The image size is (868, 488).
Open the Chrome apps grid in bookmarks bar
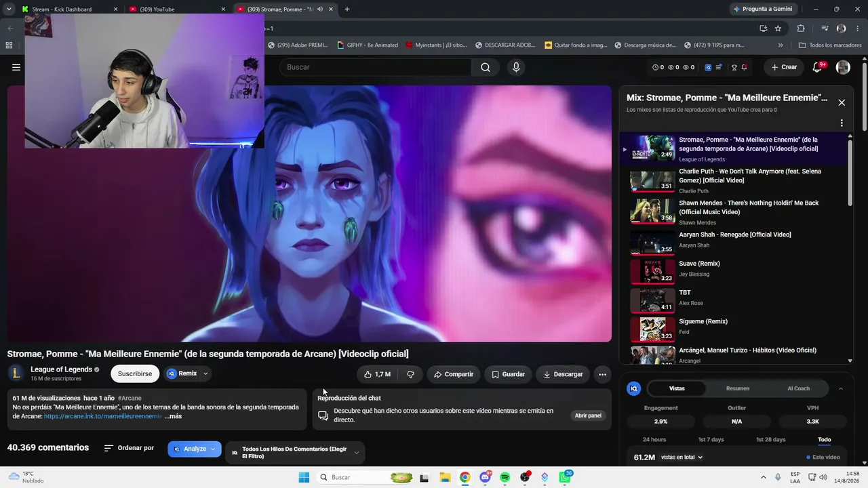[x=9, y=45]
